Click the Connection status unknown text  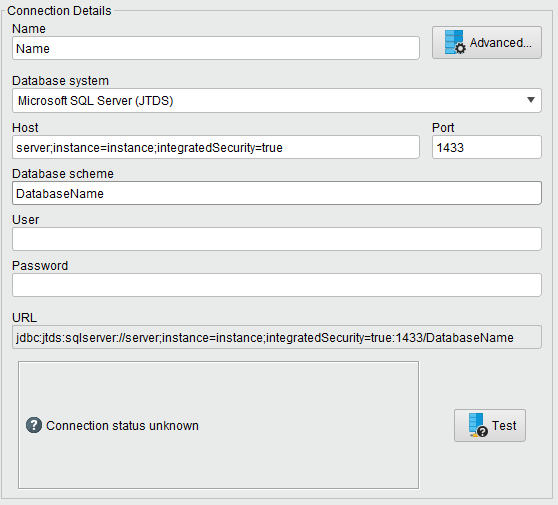click(122, 425)
